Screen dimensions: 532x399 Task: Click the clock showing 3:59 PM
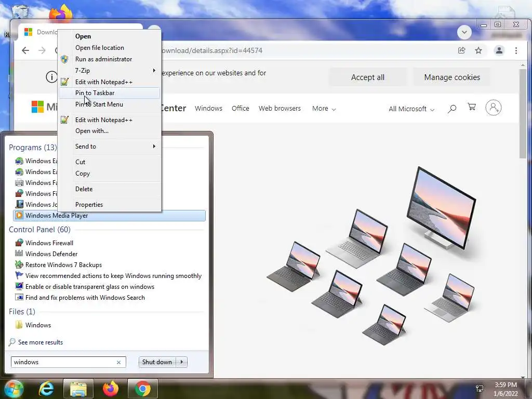506,385
